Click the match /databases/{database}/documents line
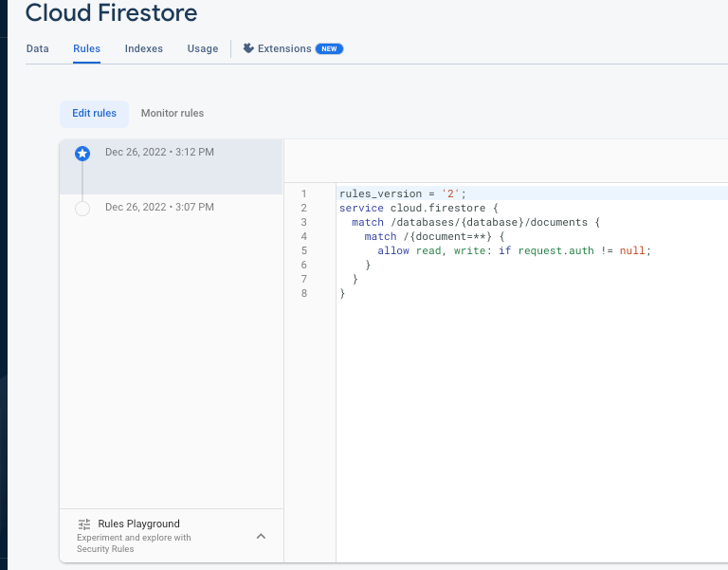This screenshot has width=728, height=570. click(x=476, y=222)
